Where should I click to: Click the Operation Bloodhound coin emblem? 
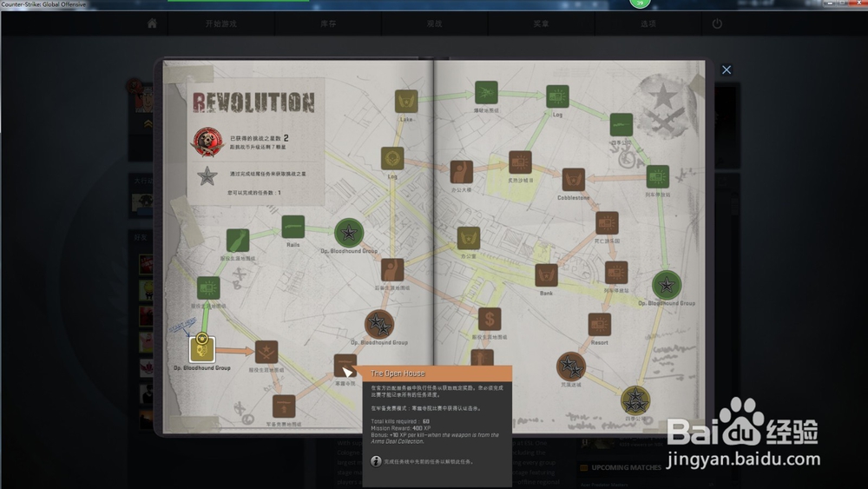point(207,142)
